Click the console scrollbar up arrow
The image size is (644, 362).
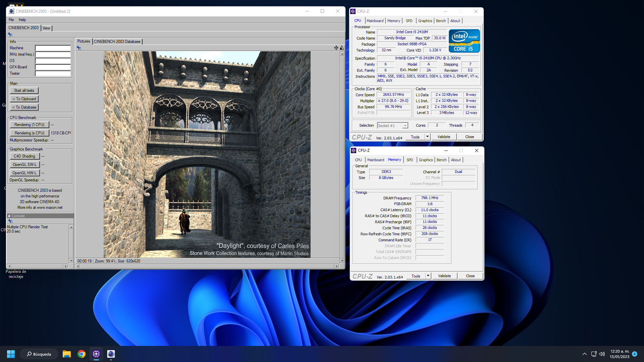tap(71, 227)
